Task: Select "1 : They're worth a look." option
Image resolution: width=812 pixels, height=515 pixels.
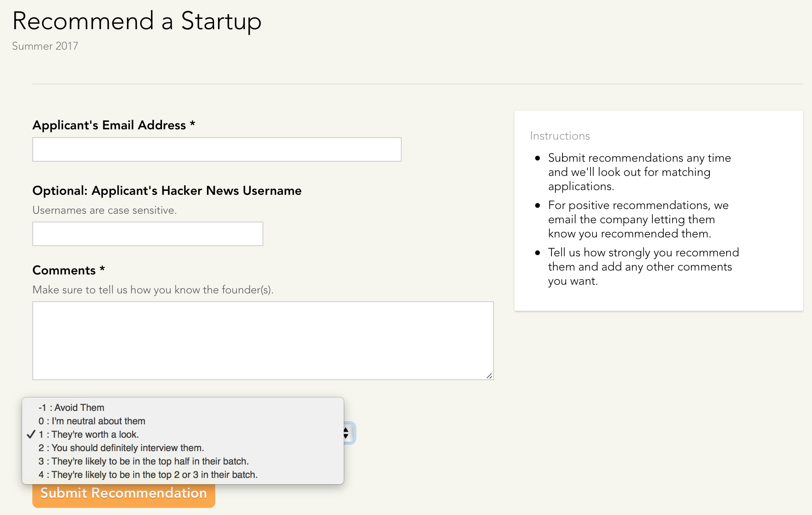Action: [x=89, y=435]
